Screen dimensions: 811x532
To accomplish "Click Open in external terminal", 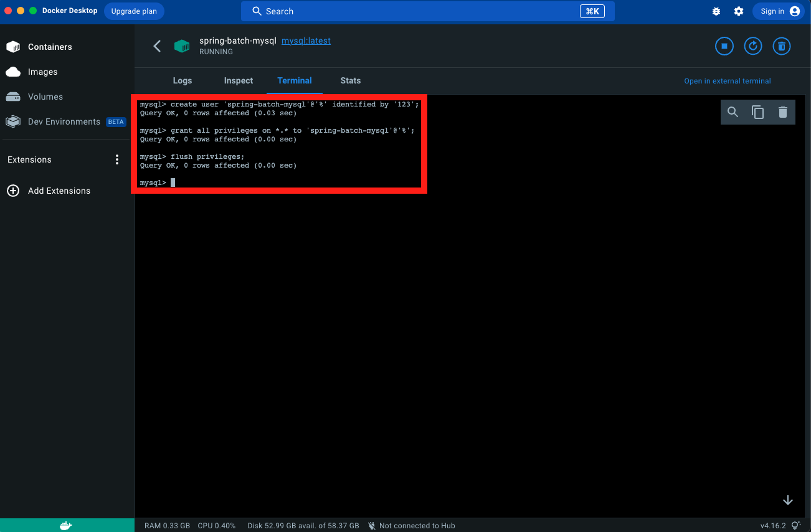I will click(x=728, y=81).
